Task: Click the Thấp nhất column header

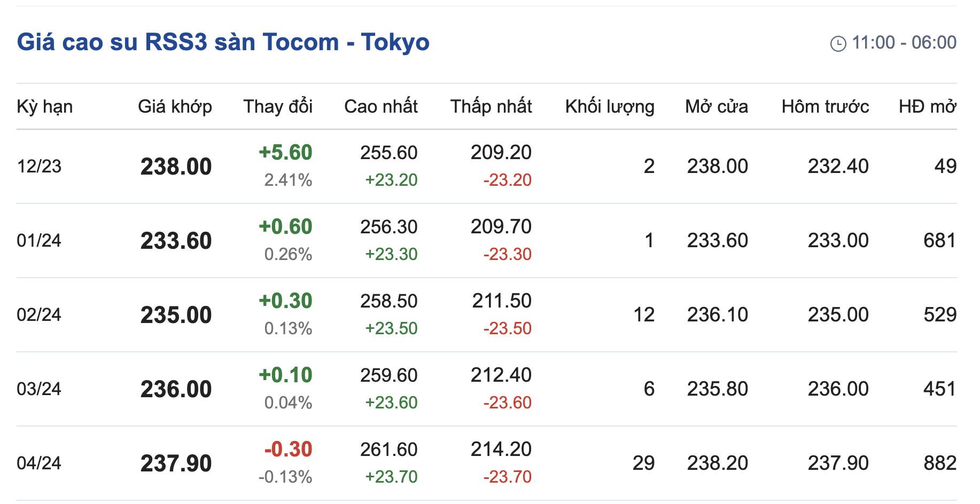Action: pyautogui.click(x=491, y=106)
